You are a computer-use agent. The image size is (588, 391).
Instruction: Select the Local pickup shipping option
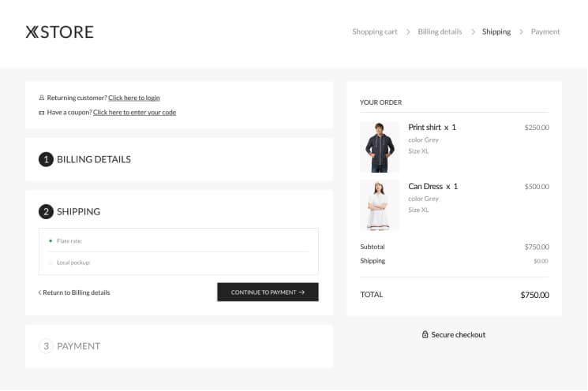pyautogui.click(x=51, y=263)
